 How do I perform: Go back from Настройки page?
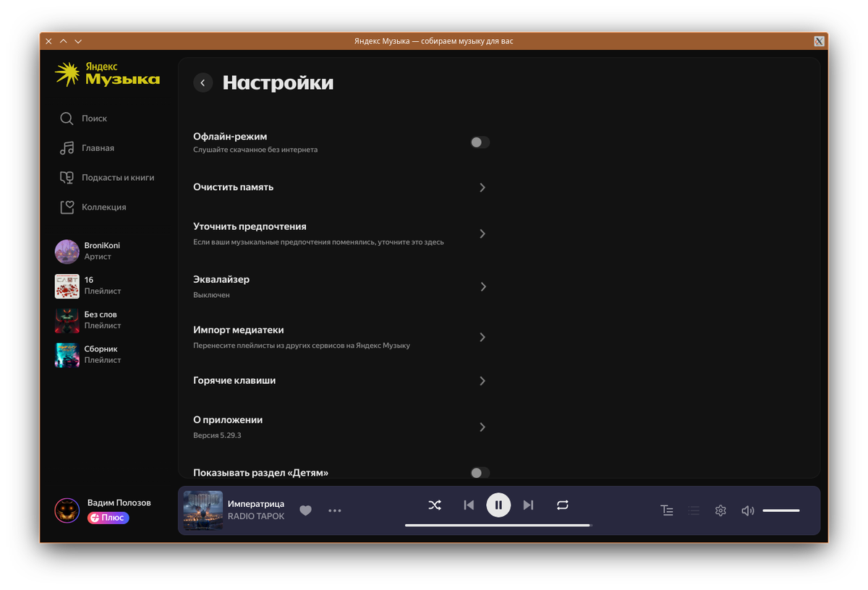tap(203, 83)
